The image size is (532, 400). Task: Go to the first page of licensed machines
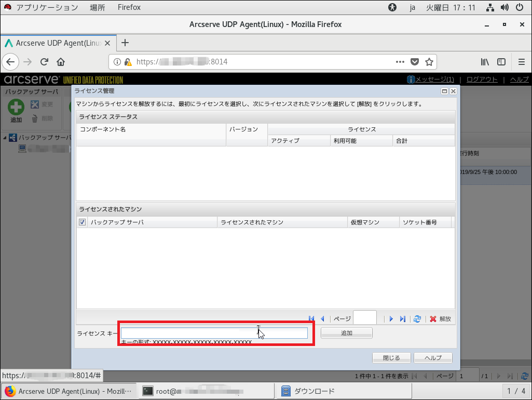click(x=311, y=319)
